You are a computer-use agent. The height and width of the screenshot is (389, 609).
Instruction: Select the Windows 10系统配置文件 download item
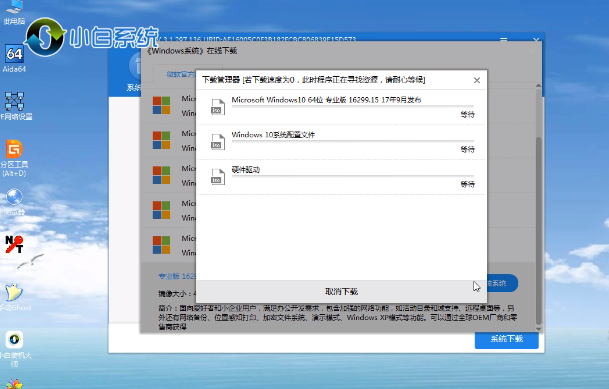pyautogui.click(x=341, y=142)
